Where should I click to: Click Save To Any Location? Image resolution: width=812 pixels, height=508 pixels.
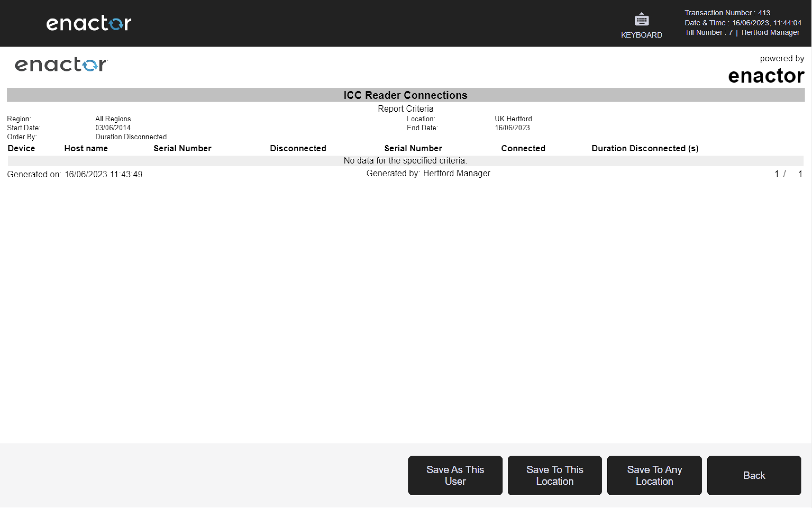[654, 475]
